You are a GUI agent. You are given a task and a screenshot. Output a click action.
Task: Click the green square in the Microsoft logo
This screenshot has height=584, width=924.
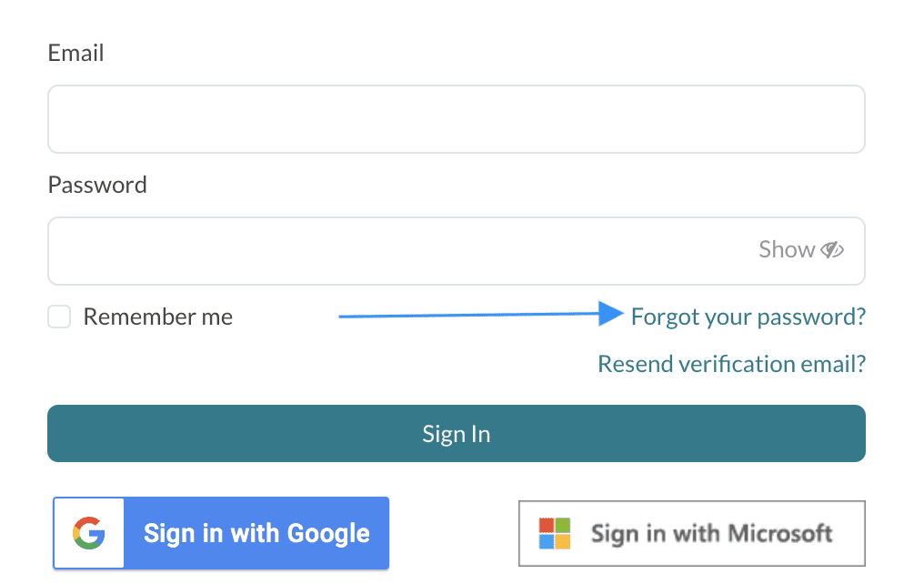(x=562, y=526)
